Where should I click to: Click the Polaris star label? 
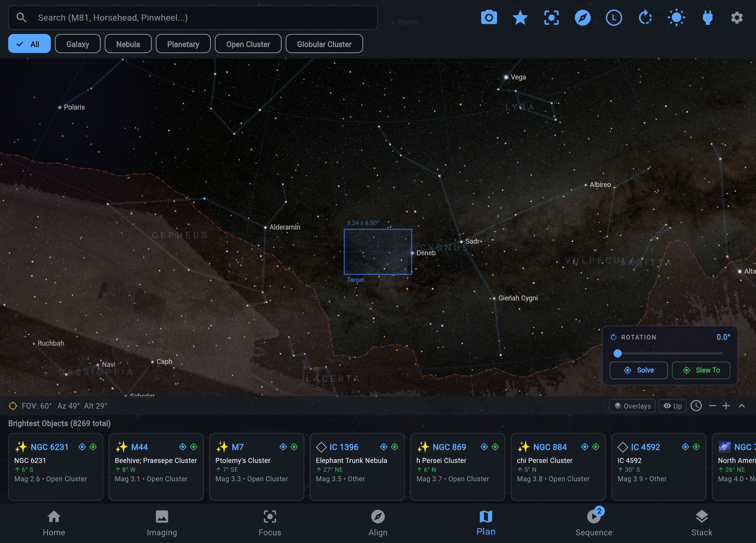pyautogui.click(x=74, y=107)
